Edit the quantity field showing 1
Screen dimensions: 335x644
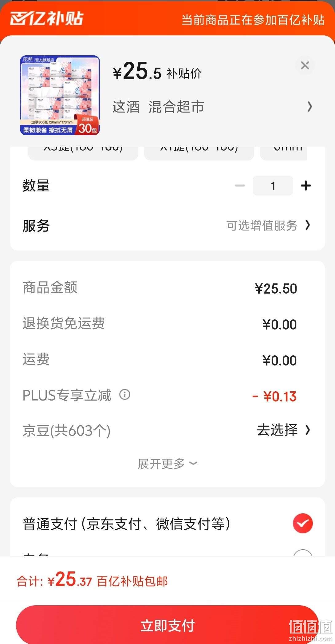click(273, 186)
